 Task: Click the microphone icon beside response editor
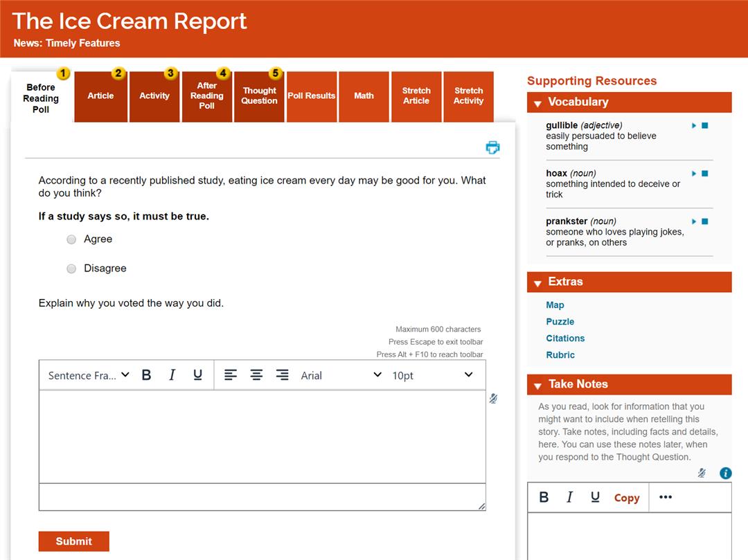[493, 399]
